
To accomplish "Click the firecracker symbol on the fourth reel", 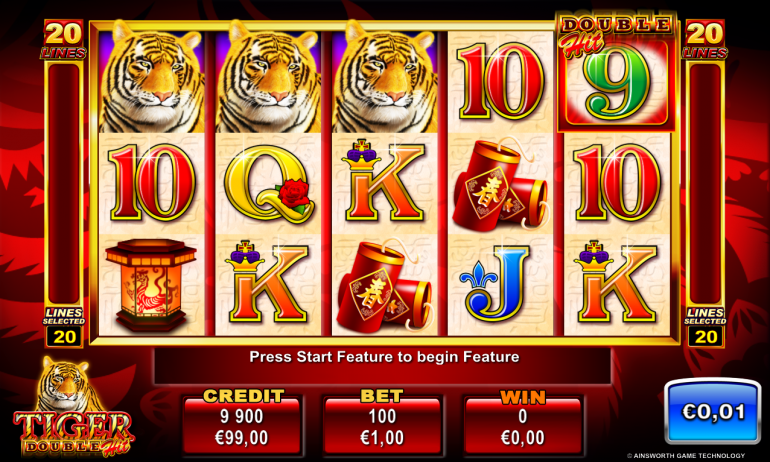I will click(x=500, y=185).
